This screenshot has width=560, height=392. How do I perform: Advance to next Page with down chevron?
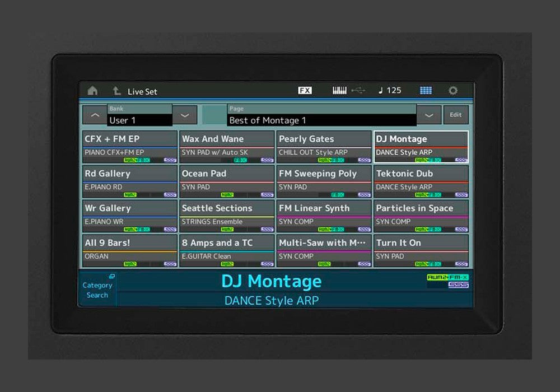[429, 115]
